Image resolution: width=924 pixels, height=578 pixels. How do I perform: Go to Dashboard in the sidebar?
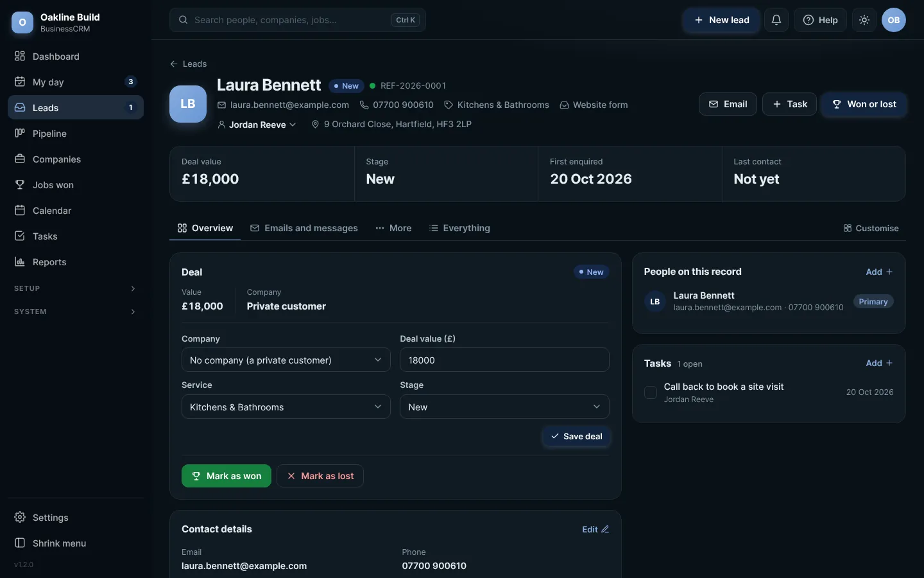tap(76, 57)
